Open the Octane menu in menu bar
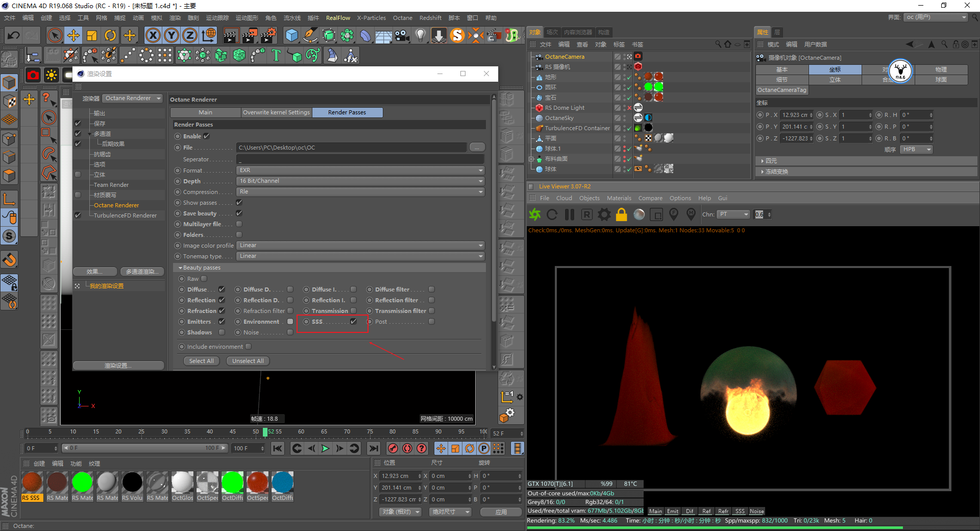Viewport: 980px width, 531px height. click(402, 18)
